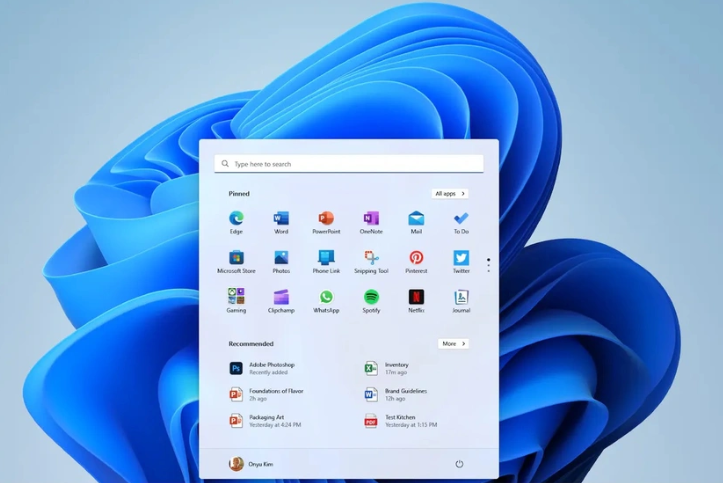Open the Onya Kim user account menu
The height and width of the screenshot is (483, 723).
click(252, 464)
